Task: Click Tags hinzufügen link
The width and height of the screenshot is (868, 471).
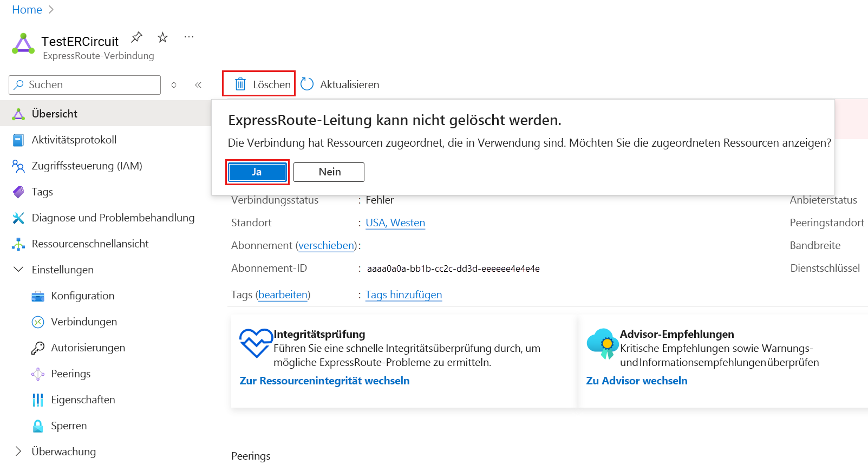Action: (x=403, y=295)
